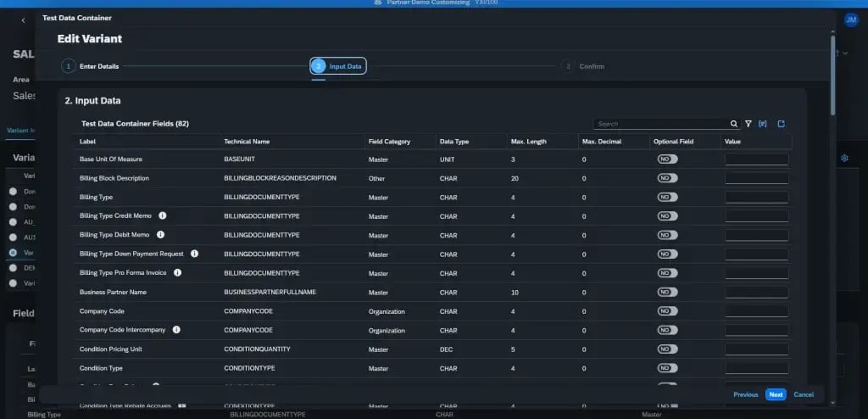Open the JM user avatar menu

click(851, 20)
